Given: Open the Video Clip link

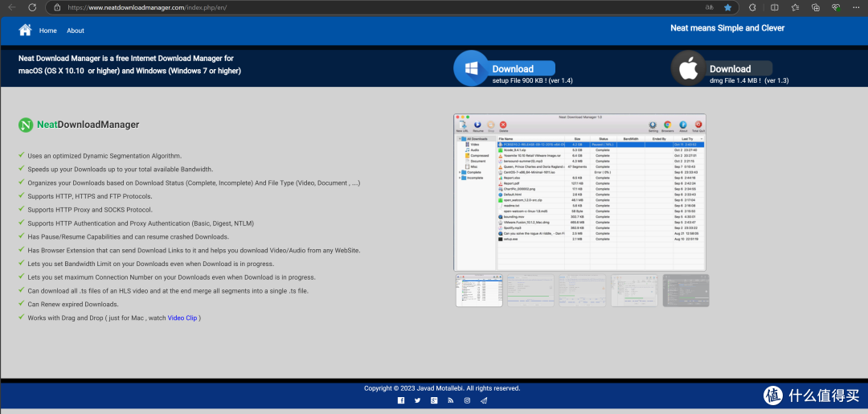Looking at the screenshot, I should [x=182, y=318].
